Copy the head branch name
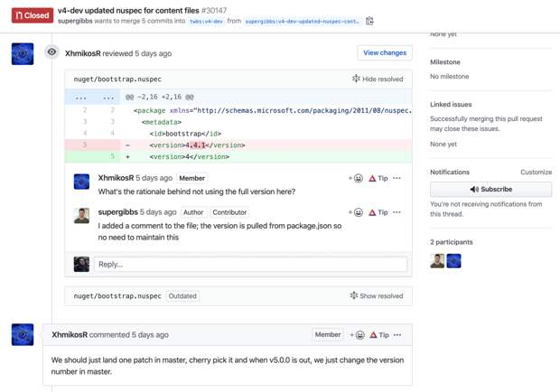The height and width of the screenshot is (392, 560). [369, 21]
